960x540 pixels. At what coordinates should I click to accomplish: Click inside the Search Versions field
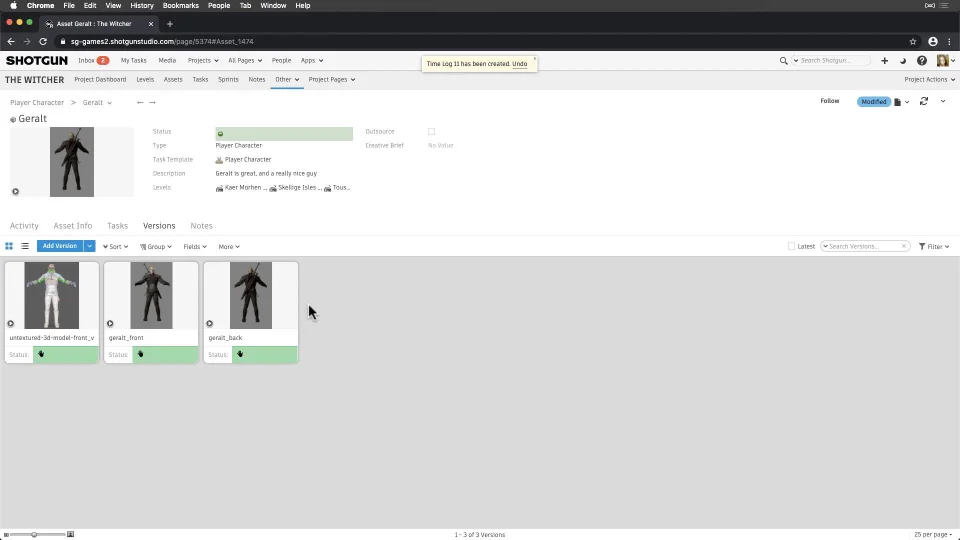pos(864,246)
